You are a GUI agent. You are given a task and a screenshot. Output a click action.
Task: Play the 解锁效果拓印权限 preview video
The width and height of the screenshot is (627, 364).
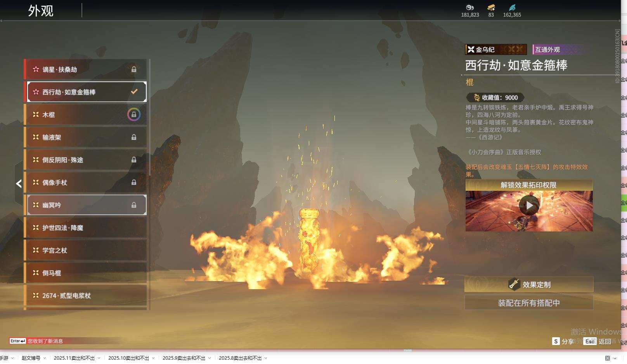click(529, 205)
